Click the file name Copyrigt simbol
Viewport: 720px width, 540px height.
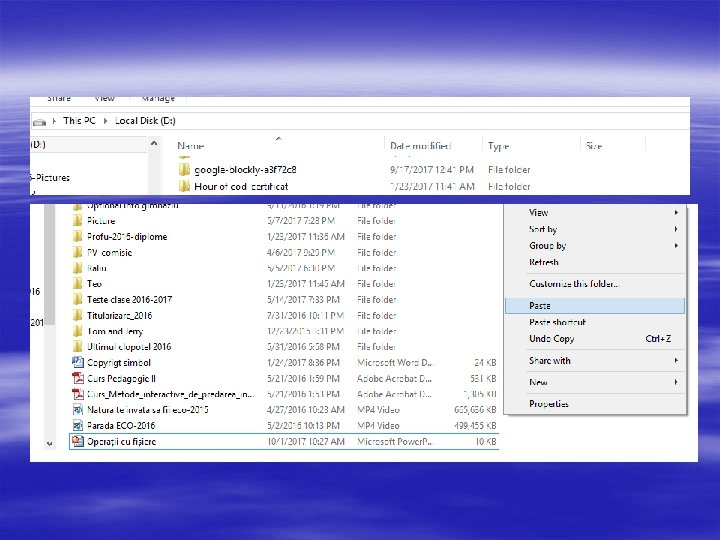(119, 363)
